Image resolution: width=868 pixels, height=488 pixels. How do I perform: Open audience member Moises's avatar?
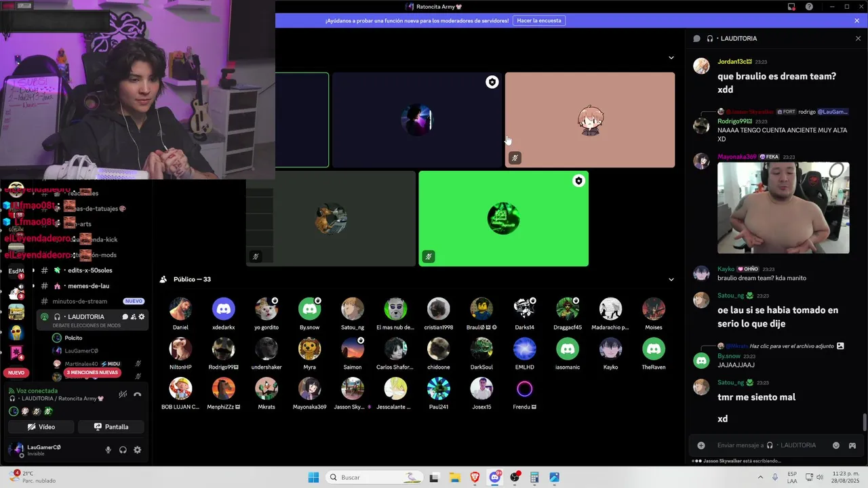click(x=654, y=309)
